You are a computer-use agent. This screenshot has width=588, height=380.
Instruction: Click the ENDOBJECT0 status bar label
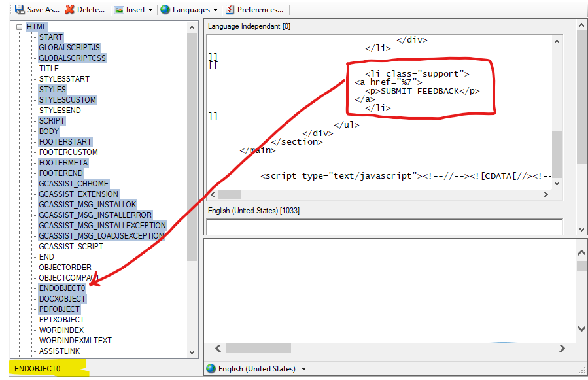pyautogui.click(x=37, y=369)
